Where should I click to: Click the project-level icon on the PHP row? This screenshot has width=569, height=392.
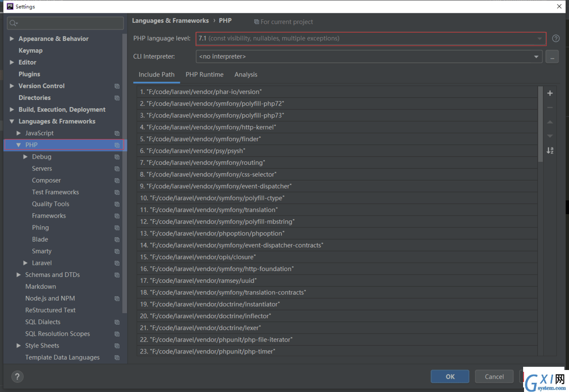(x=117, y=145)
